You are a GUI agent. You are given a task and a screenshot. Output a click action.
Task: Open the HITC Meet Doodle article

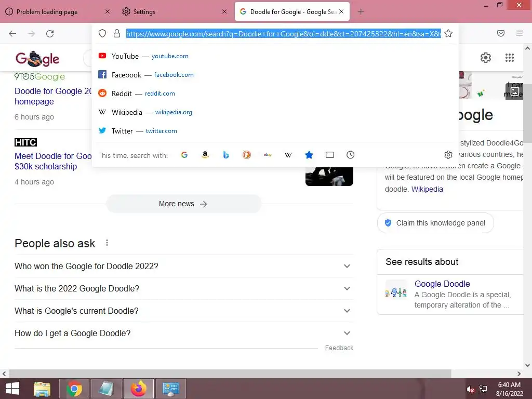click(x=53, y=161)
